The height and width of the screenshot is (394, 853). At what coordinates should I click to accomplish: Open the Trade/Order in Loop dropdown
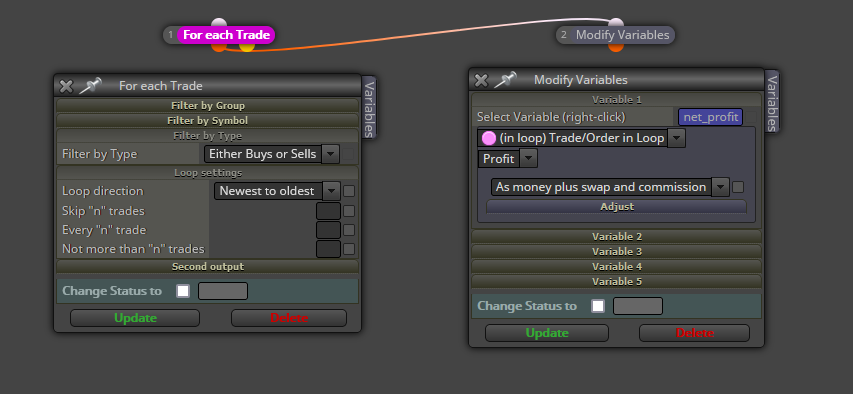click(x=581, y=138)
